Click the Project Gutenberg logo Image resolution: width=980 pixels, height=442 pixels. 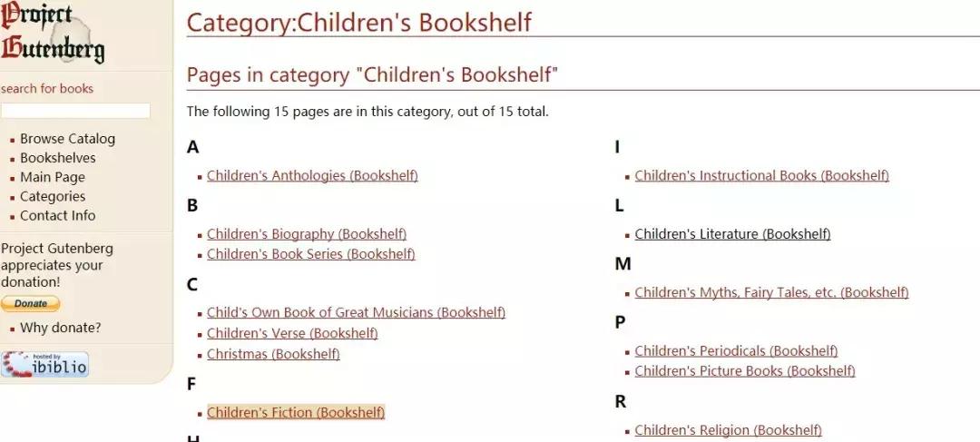coord(53,33)
